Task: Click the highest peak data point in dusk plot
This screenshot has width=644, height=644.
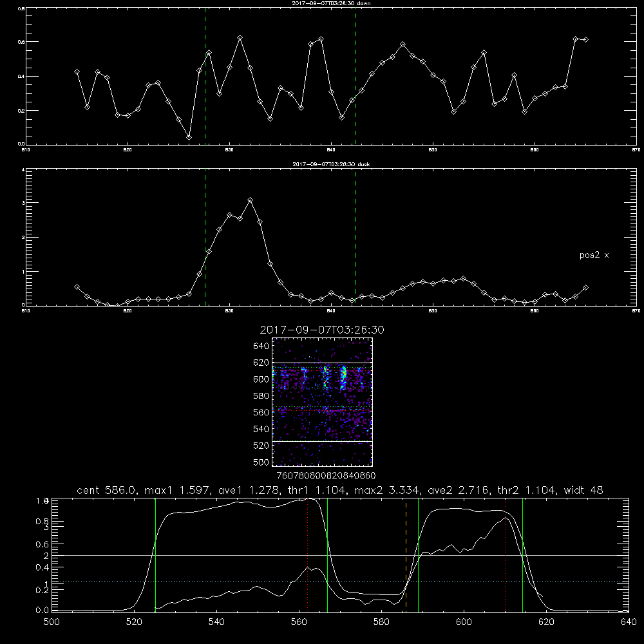Action: [x=250, y=200]
